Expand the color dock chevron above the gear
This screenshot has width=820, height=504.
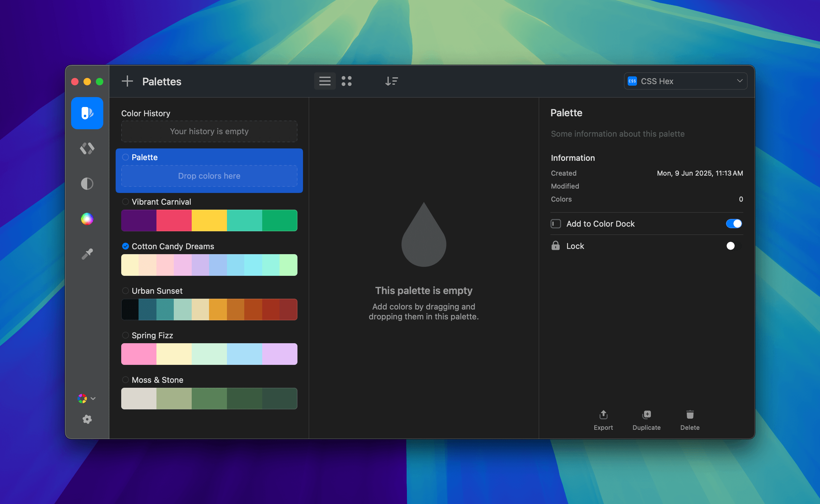tap(93, 398)
